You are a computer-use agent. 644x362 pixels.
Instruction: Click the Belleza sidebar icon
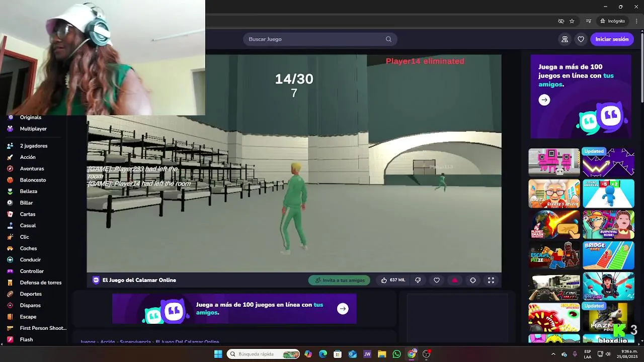[x=10, y=192]
